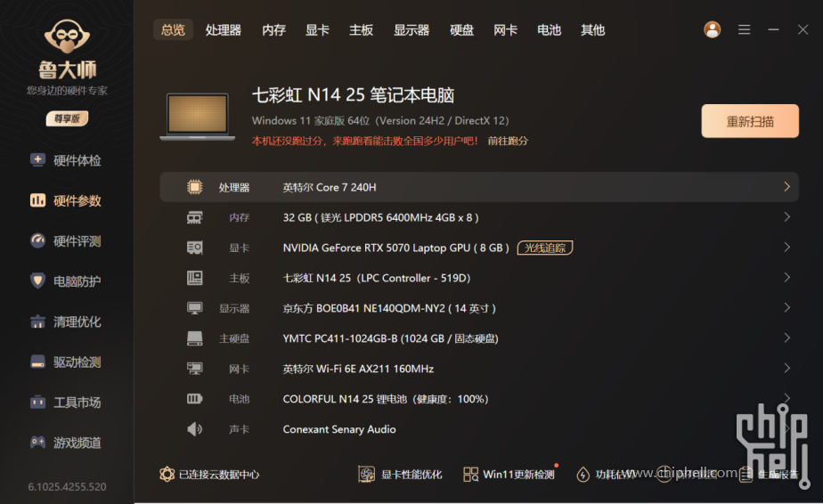The image size is (823, 504).
Task: Click the battery icon in 电池 row
Action: [195, 398]
